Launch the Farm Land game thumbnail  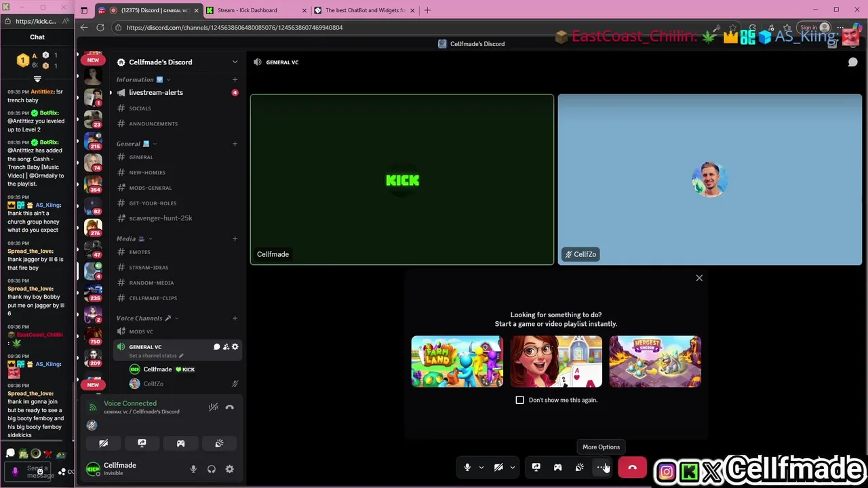click(457, 361)
